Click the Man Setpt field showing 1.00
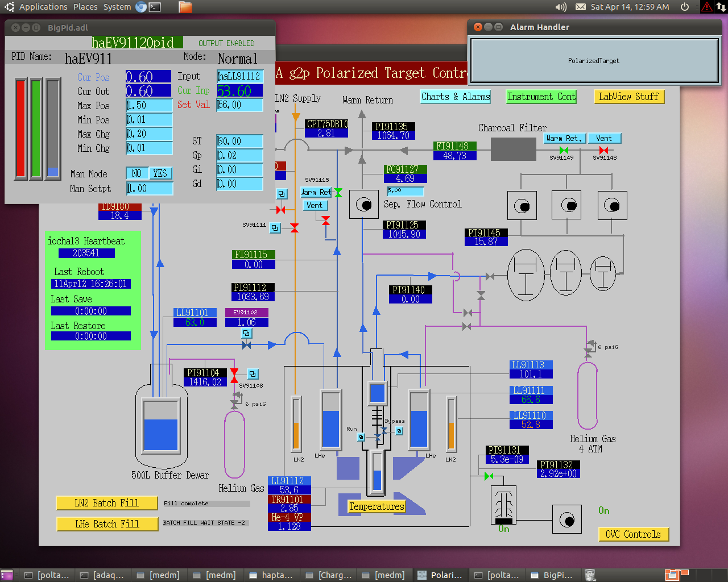This screenshot has height=582, width=728. click(x=150, y=188)
